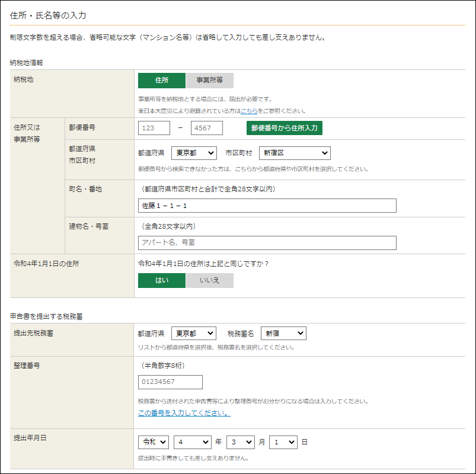The image size is (476, 474).
Task: Open the era dropdown showing 令和
Action: (154, 442)
